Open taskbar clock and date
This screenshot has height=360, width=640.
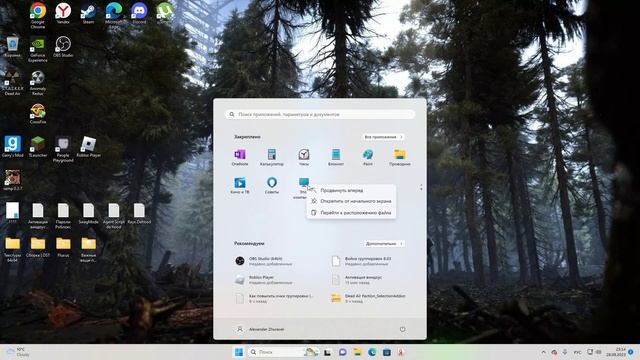pos(616,352)
